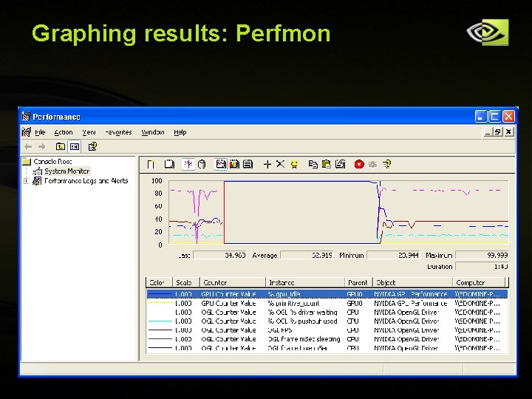532x399 pixels.
Task: Select OGL frame mSec sleeping row
Action: click(327, 339)
